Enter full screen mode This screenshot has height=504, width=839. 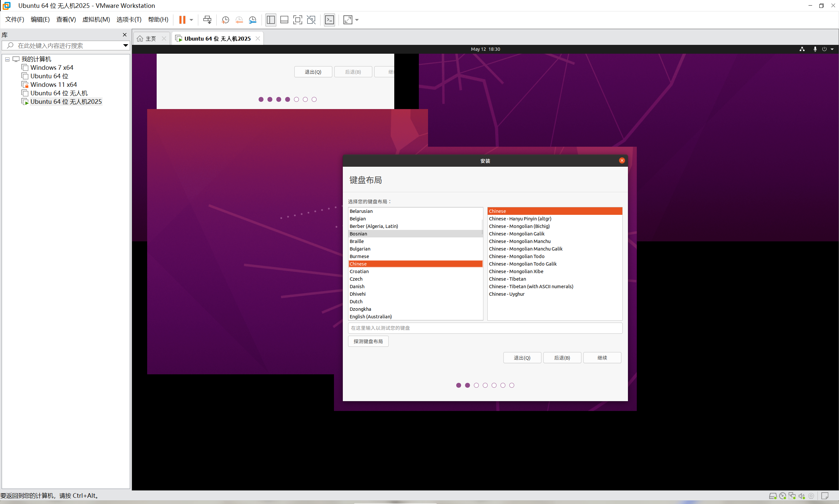297,20
